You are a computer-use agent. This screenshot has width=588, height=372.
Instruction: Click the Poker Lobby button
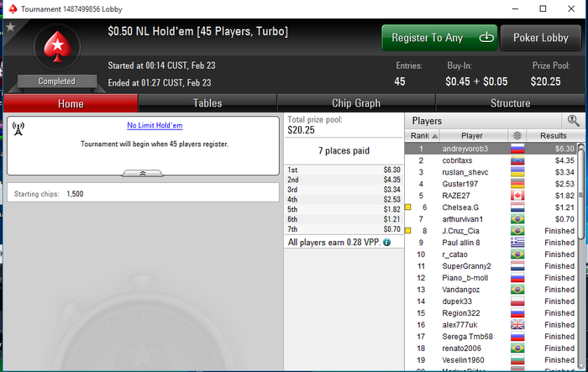[x=541, y=38]
